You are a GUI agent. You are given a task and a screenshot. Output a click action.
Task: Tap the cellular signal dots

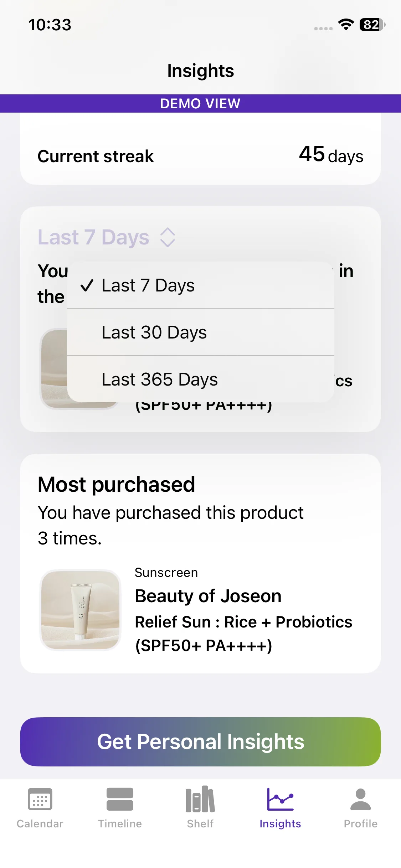(x=323, y=29)
